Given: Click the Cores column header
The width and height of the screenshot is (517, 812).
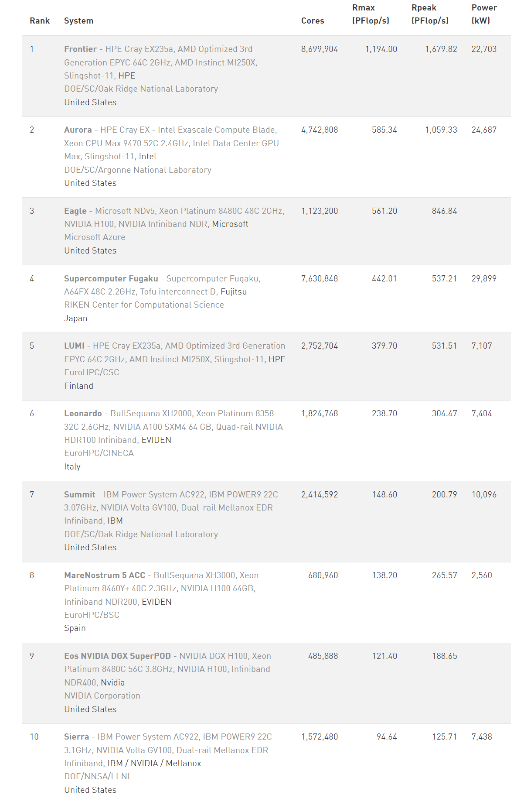Looking at the screenshot, I should pyautogui.click(x=313, y=21).
